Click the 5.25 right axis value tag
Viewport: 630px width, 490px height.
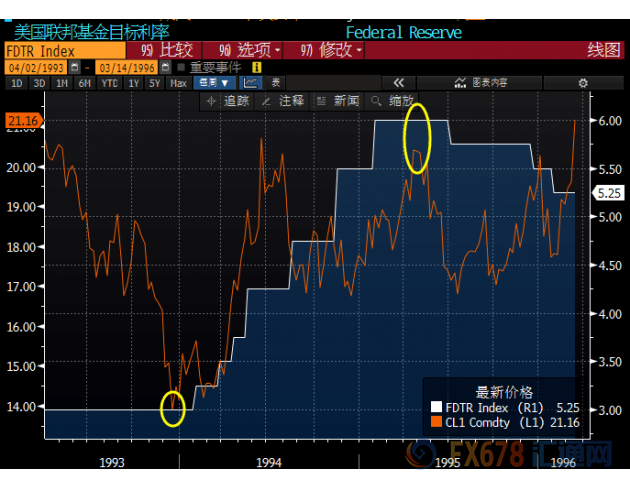click(608, 193)
